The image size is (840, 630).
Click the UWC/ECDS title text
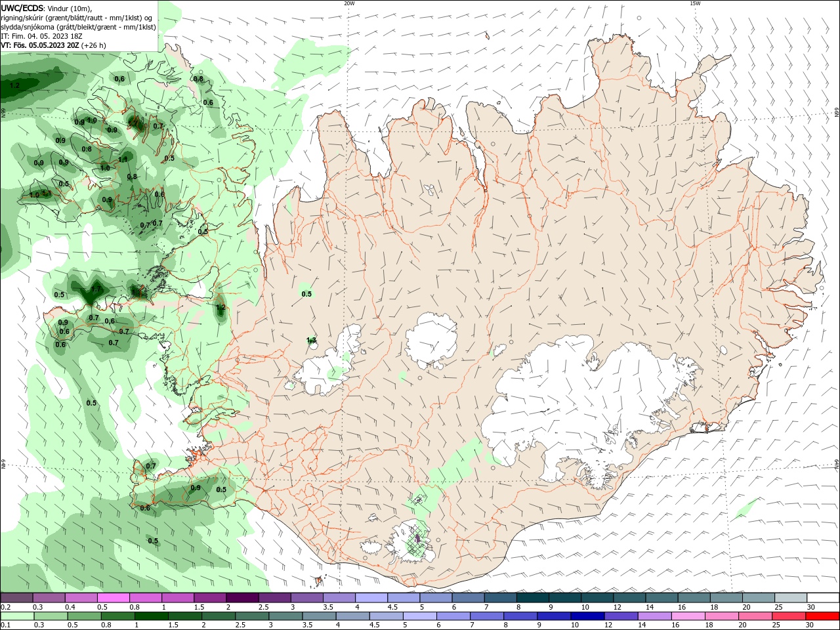tap(22, 7)
